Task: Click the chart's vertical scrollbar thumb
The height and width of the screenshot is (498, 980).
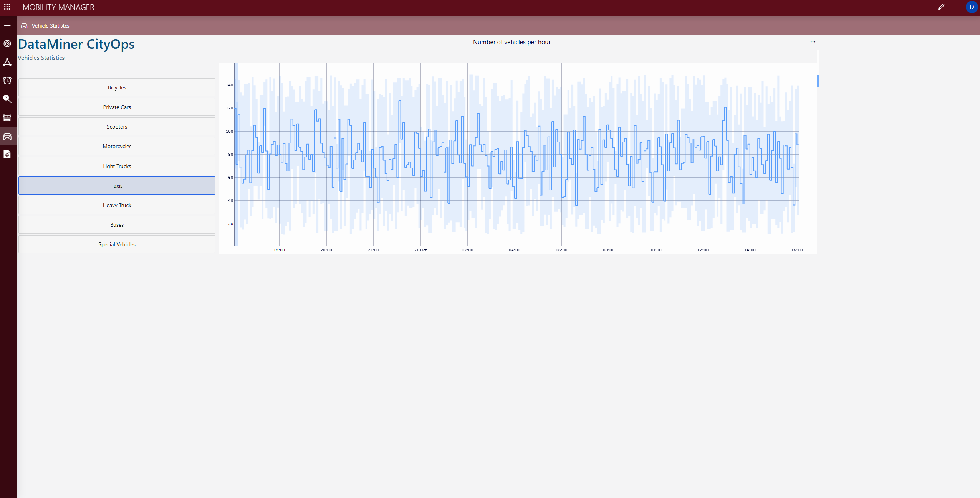Action: click(x=818, y=81)
